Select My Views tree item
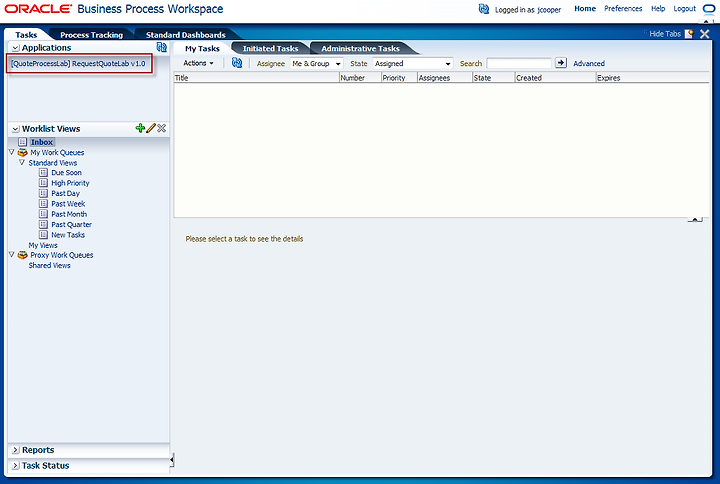This screenshot has height=484, width=720. click(x=43, y=246)
